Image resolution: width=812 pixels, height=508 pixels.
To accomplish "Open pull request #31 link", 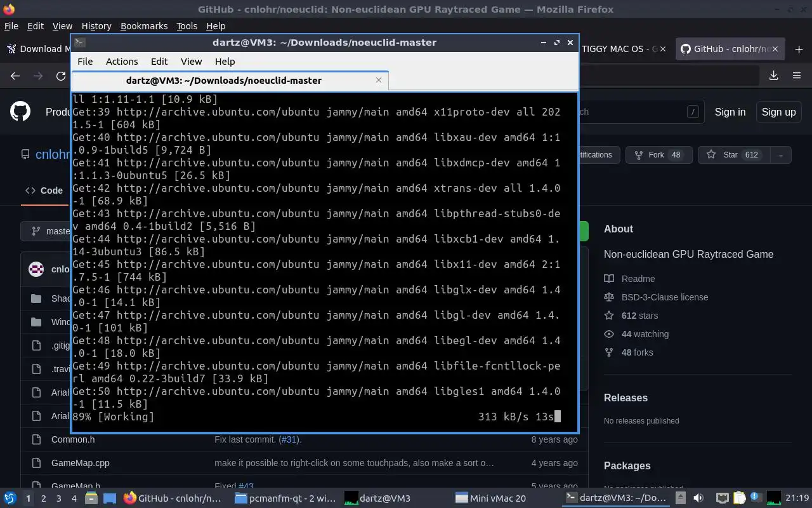I will pyautogui.click(x=289, y=439).
